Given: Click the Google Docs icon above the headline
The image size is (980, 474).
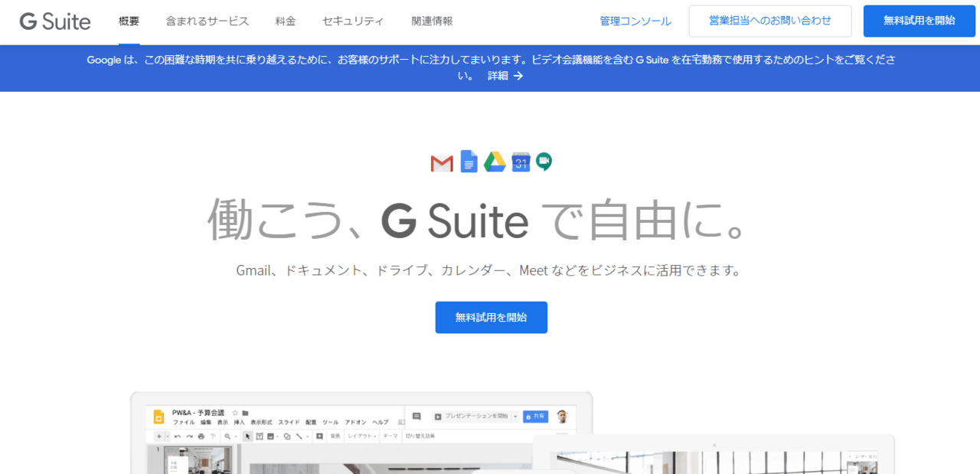Looking at the screenshot, I should [x=469, y=162].
